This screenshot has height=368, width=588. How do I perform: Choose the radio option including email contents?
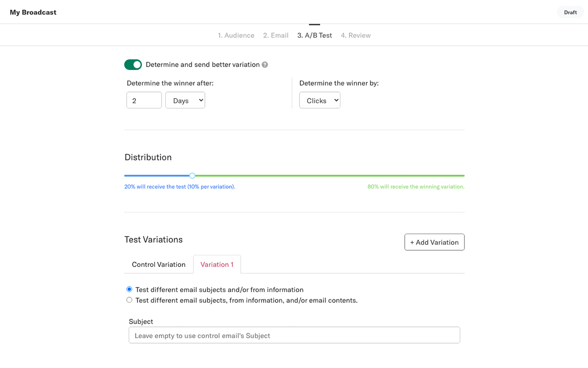point(129,300)
